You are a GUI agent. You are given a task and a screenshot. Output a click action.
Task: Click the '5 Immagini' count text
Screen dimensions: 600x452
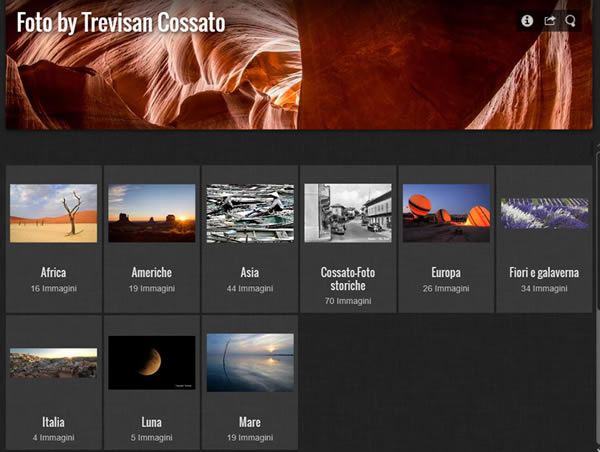pos(152,437)
